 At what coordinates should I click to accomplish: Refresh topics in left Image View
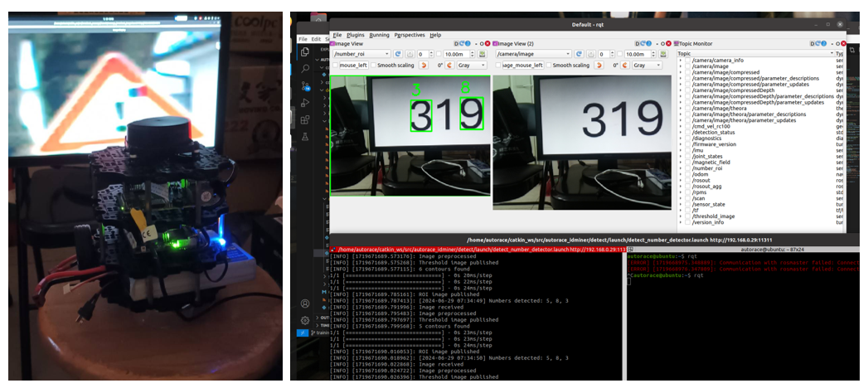click(398, 54)
